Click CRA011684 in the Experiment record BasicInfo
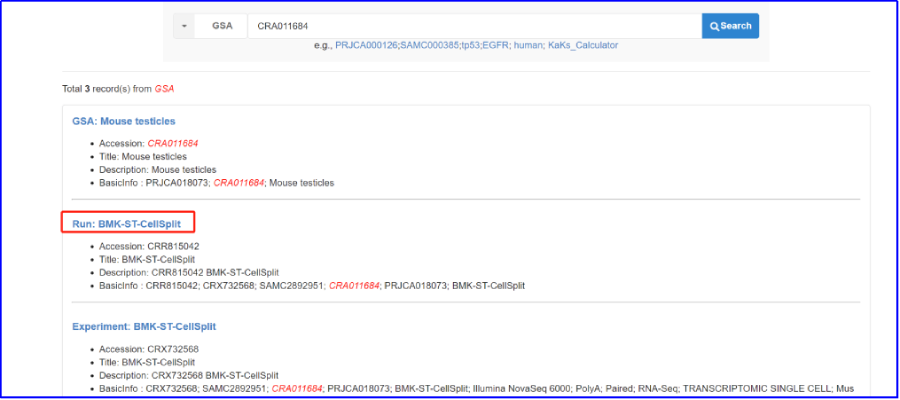900x400 pixels. coord(297,388)
